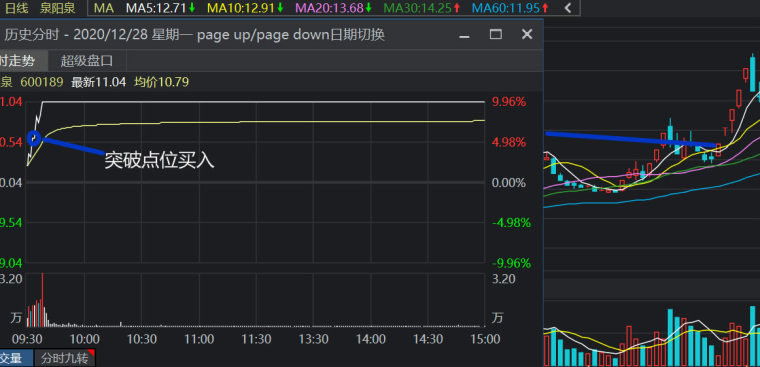The height and width of the screenshot is (367, 760).
Task: Collapse the MA bar with the left chevron
Action: pos(568,8)
